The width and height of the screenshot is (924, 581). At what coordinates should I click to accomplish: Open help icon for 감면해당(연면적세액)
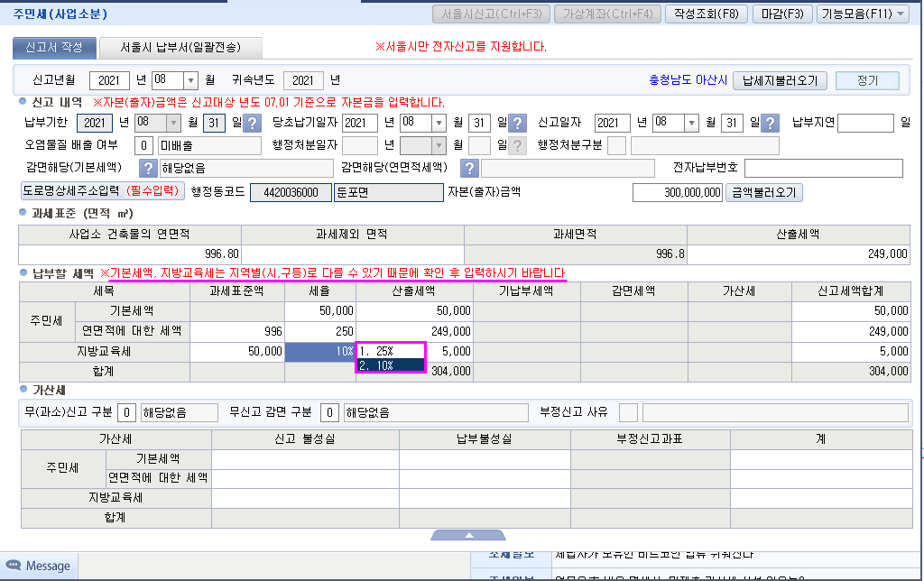pos(469,169)
